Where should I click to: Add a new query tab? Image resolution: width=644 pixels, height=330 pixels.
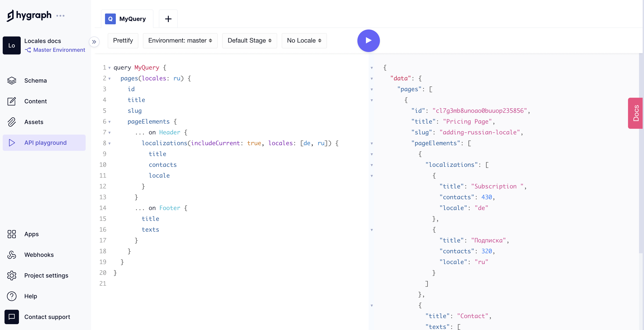click(168, 19)
